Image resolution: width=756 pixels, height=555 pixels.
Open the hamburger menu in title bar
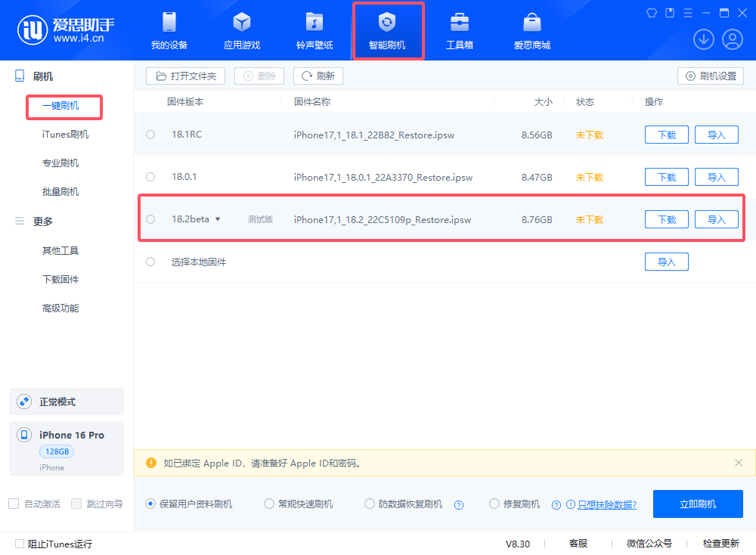point(688,13)
